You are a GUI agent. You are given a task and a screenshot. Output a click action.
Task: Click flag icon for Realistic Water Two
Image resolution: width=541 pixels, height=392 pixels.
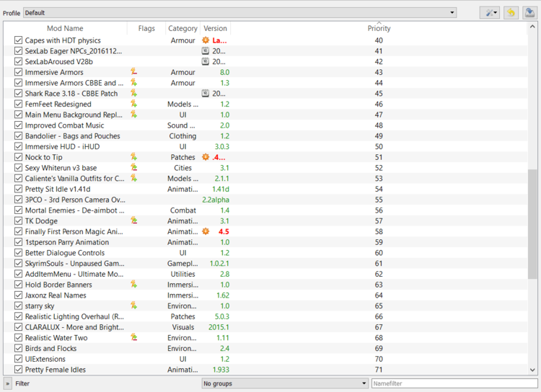point(134,338)
